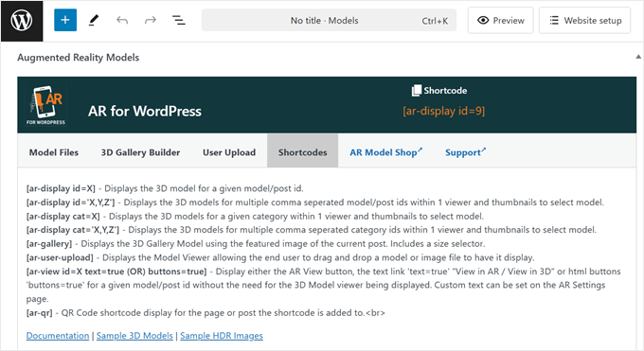Click the Redo arrow icon
Viewport: 644px width, 351px height.
[151, 20]
